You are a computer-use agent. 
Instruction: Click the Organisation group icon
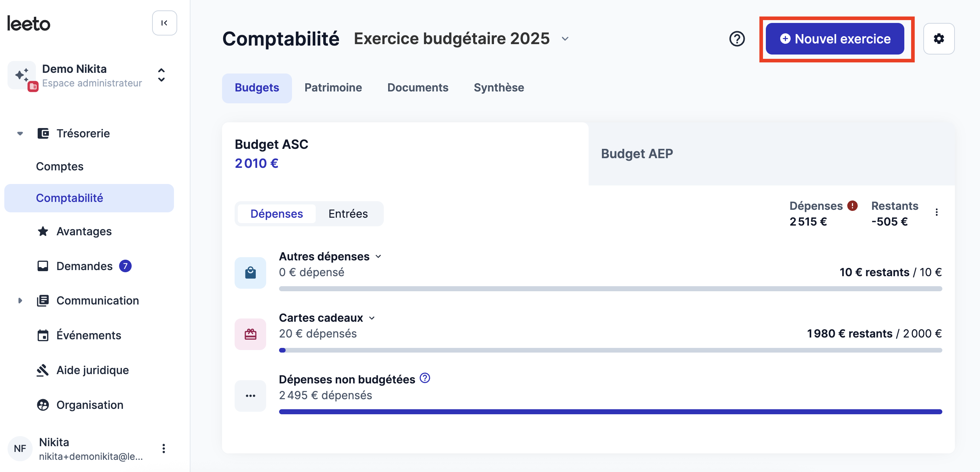tap(43, 405)
